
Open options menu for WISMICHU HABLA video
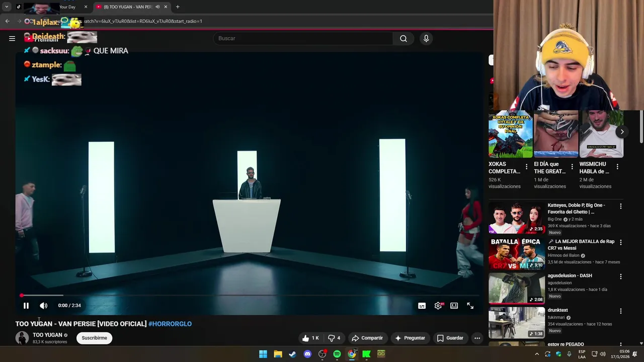[x=617, y=166]
